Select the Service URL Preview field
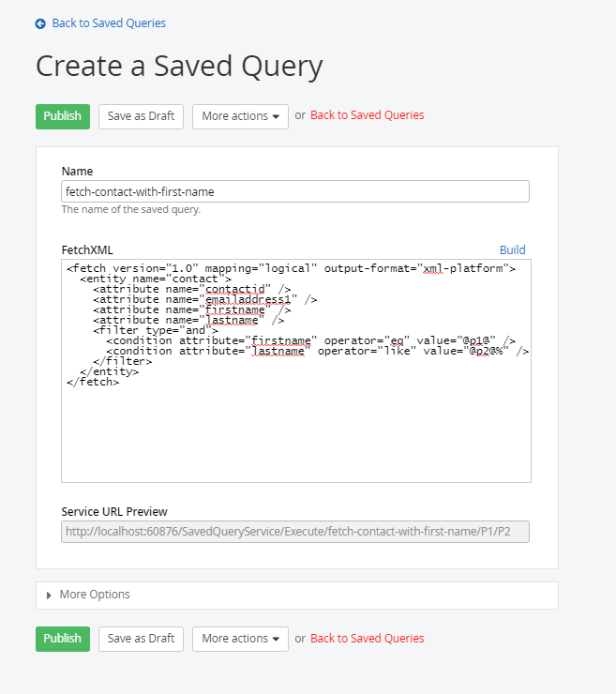616x694 pixels. coord(295,532)
